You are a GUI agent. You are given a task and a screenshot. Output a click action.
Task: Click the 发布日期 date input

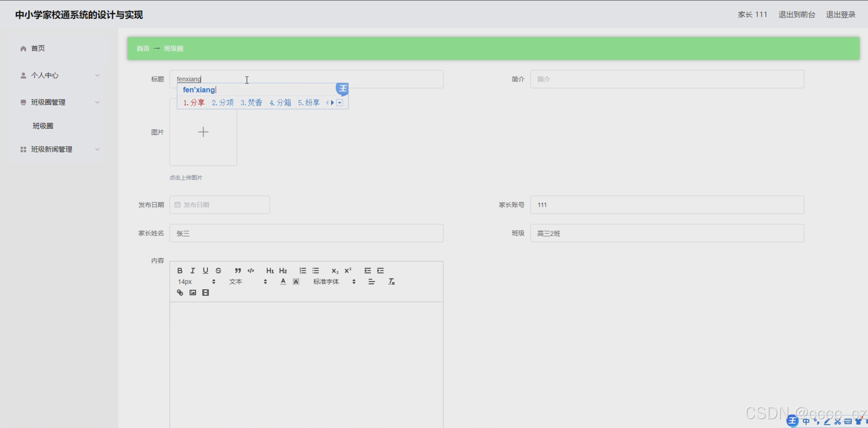click(219, 205)
